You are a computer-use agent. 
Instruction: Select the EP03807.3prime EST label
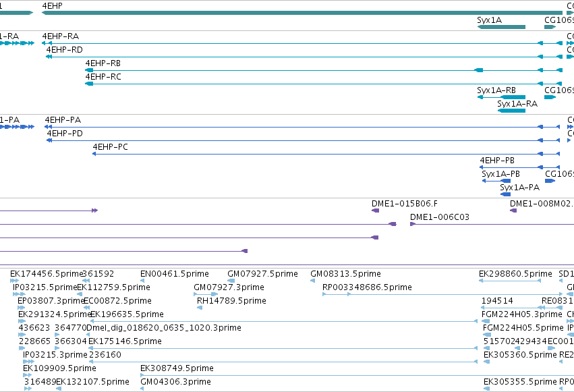[51, 301]
